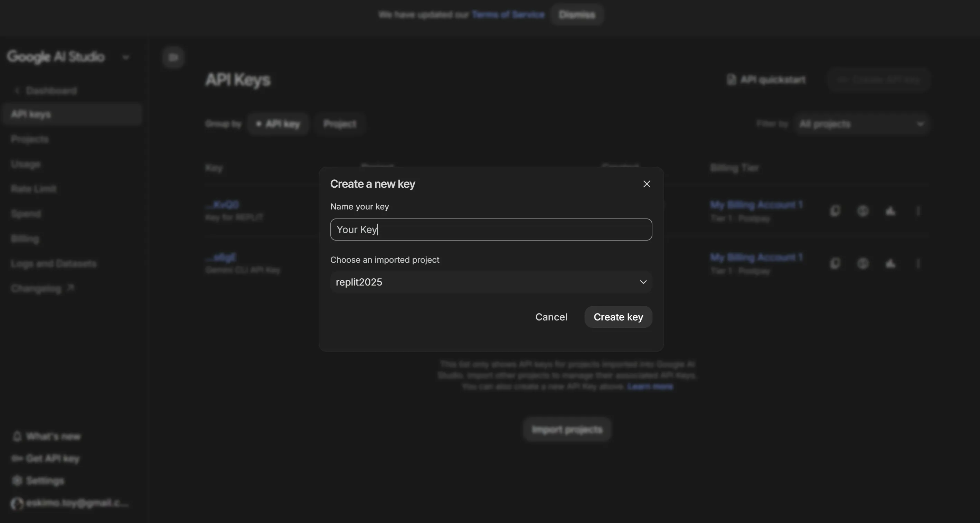Open What's new notifications
Screen dimensions: 980x523
[46, 436]
